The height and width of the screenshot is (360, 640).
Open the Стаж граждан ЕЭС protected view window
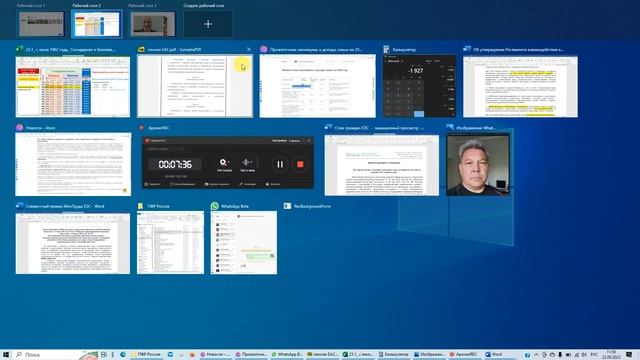click(382, 165)
